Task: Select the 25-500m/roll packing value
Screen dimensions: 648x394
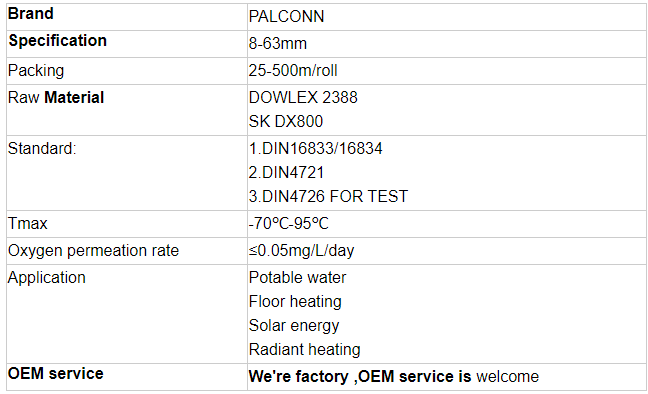Action: 293,70
